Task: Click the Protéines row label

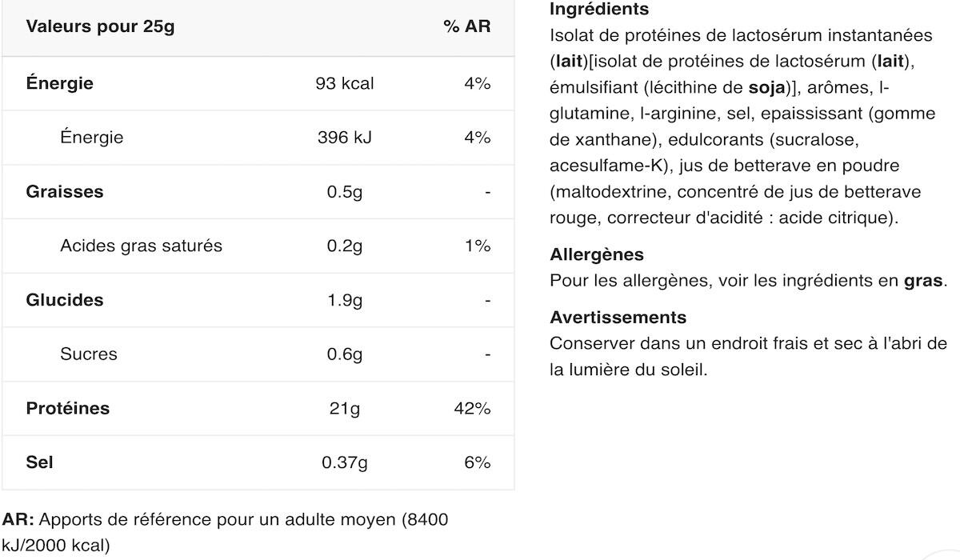Action: coord(68,408)
